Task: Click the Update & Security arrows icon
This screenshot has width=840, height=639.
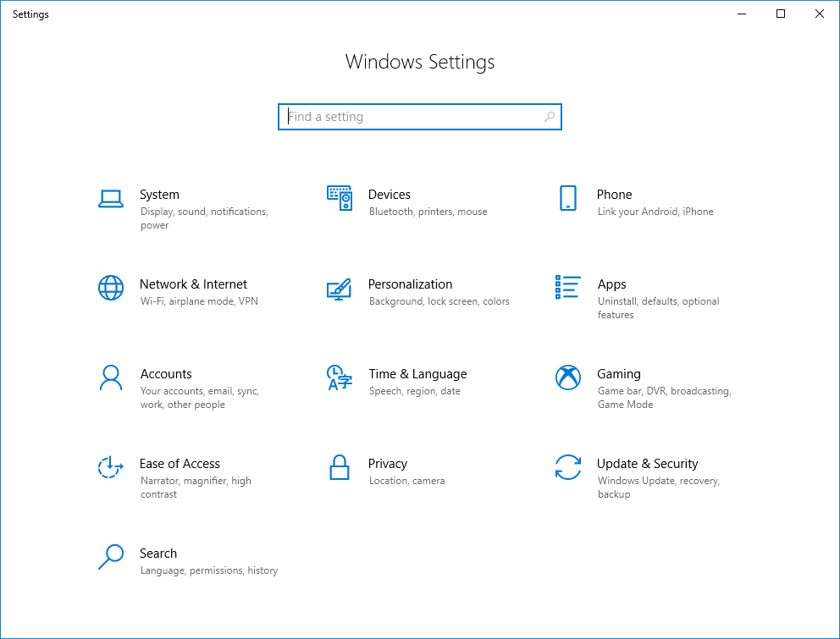Action: coord(568,467)
